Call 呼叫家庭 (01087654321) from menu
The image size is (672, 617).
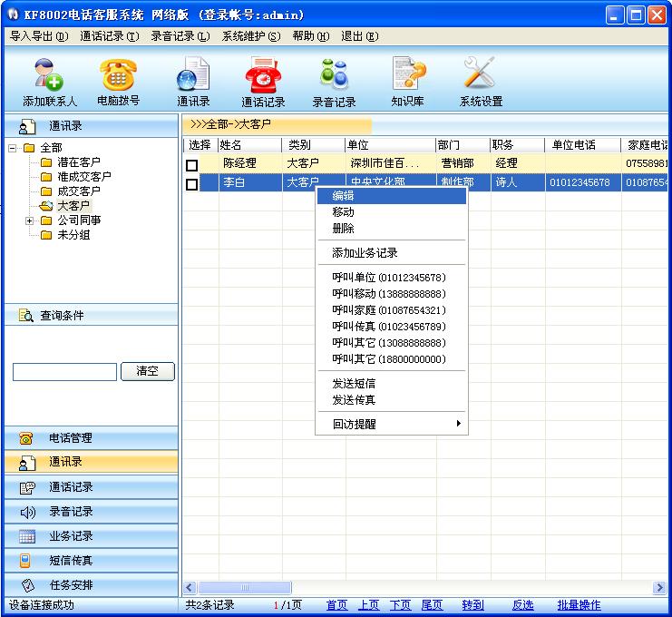pos(392,310)
